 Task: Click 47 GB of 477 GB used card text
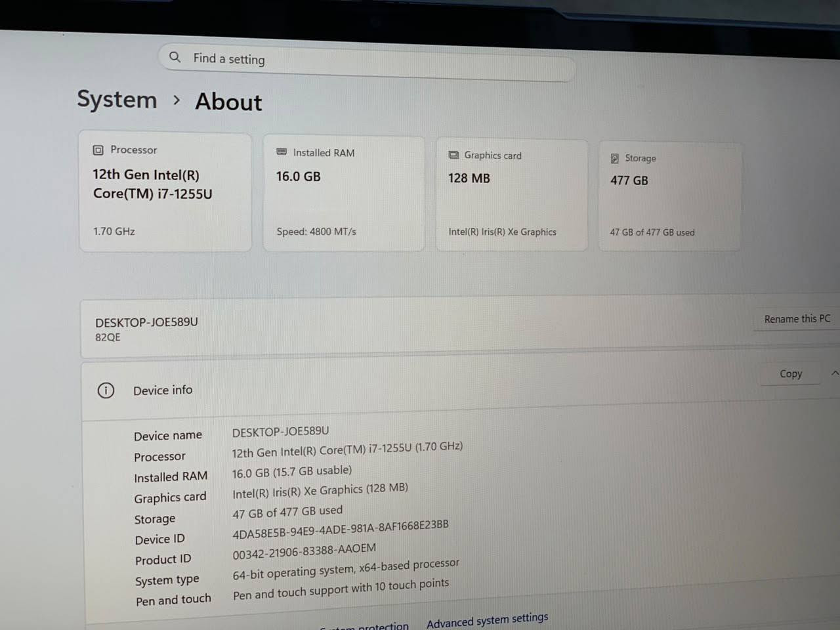(x=652, y=232)
